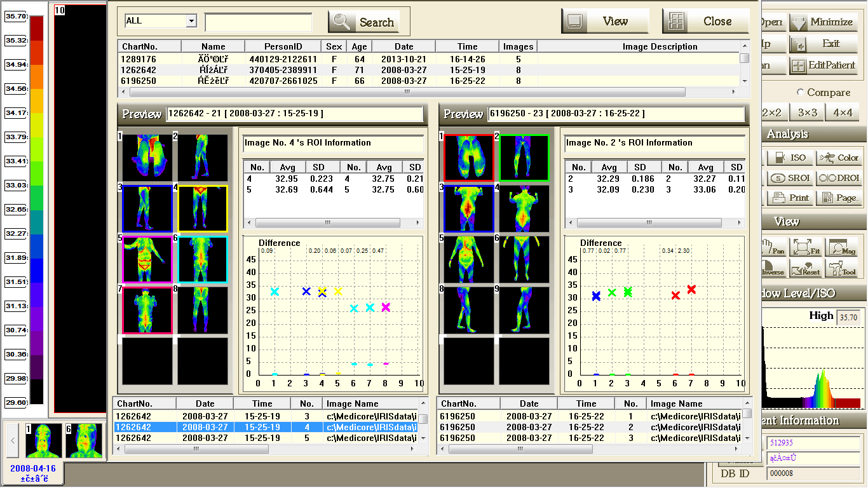Sort by ChartNo. column in top table
Screen dimensions: 868x488
point(149,46)
